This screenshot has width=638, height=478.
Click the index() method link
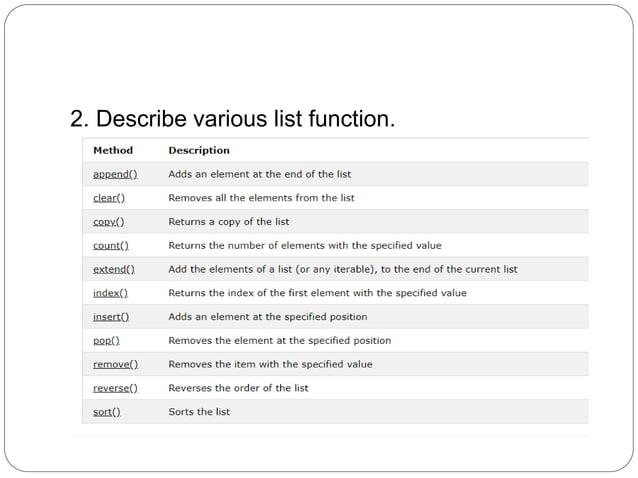[x=110, y=293]
